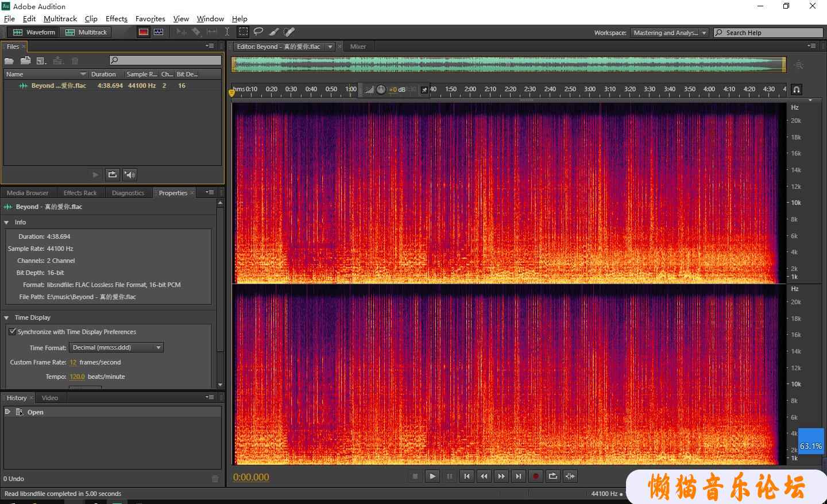Image resolution: width=827 pixels, height=504 pixels.
Task: Click the 2:00 mark on the timeline
Action: tap(470, 89)
